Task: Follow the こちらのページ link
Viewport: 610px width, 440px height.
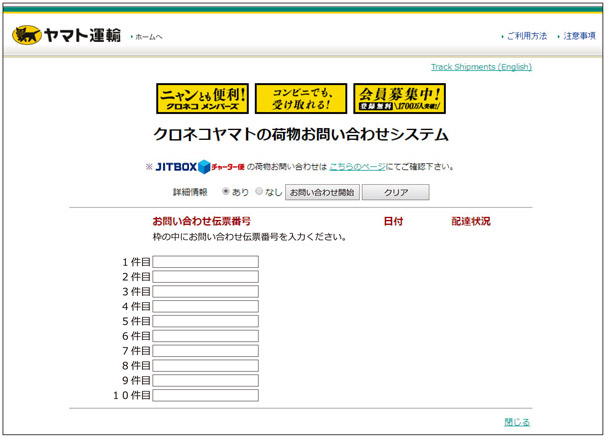Action: coord(360,166)
